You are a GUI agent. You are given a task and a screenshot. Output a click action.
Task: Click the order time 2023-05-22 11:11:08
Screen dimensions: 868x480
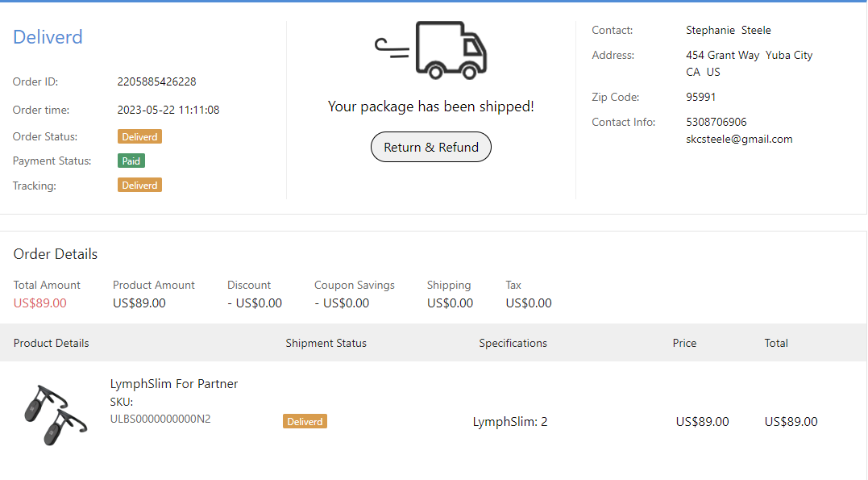point(168,110)
